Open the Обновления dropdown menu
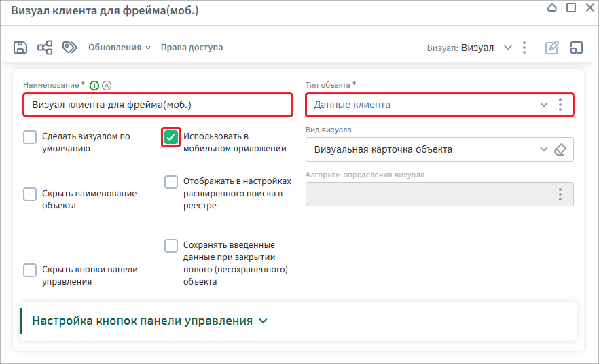This screenshot has width=599, height=364. click(119, 48)
